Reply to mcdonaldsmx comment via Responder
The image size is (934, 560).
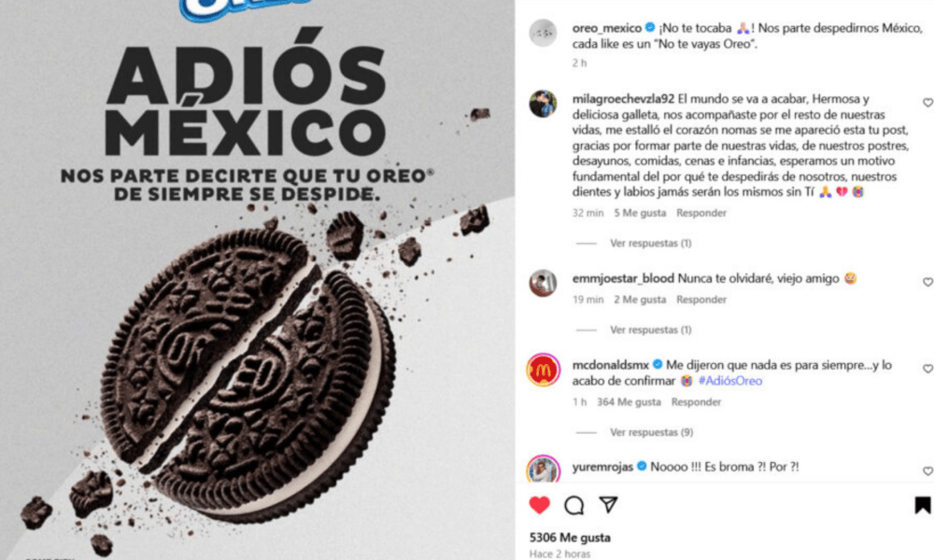[x=696, y=402]
